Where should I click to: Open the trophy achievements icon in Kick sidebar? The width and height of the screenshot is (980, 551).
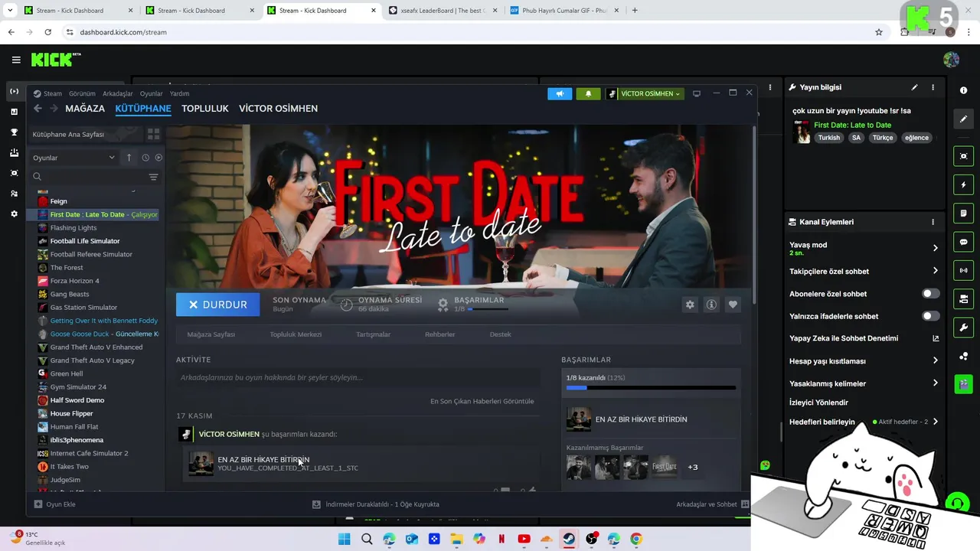tap(14, 132)
